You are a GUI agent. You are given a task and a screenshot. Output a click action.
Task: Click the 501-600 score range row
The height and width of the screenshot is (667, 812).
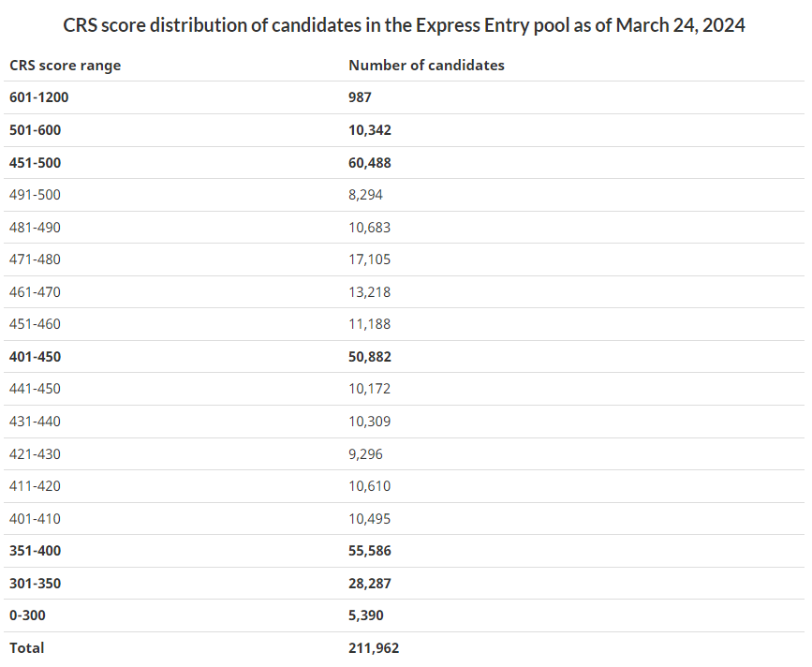click(x=35, y=130)
